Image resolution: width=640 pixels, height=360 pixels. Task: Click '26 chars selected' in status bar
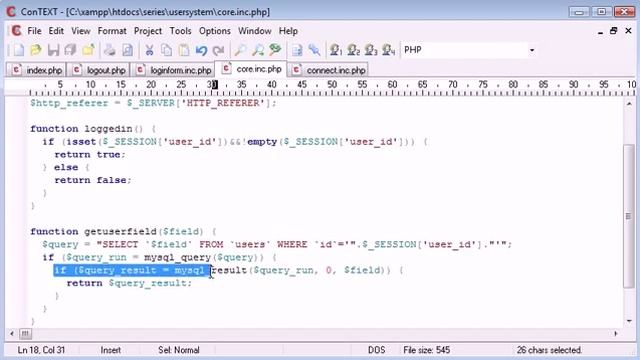point(549,350)
